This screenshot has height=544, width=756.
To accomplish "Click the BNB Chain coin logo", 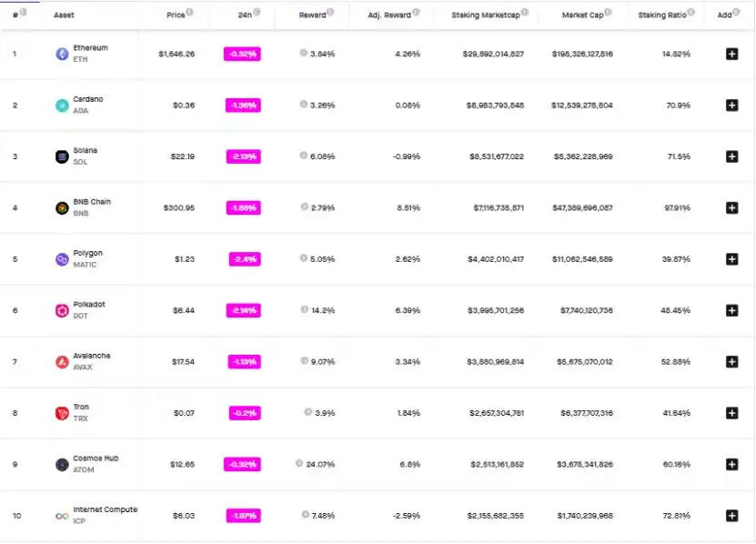I will [x=62, y=207].
